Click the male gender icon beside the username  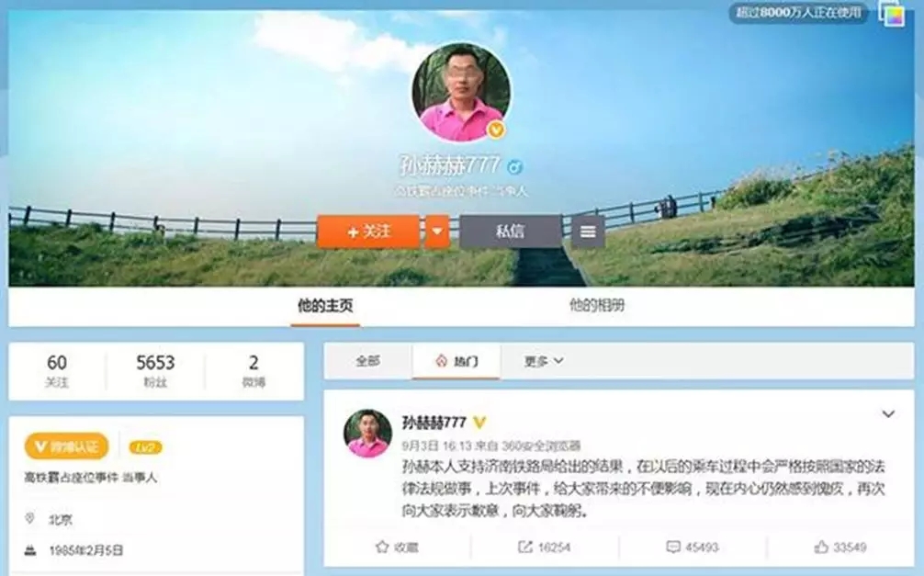[516, 166]
